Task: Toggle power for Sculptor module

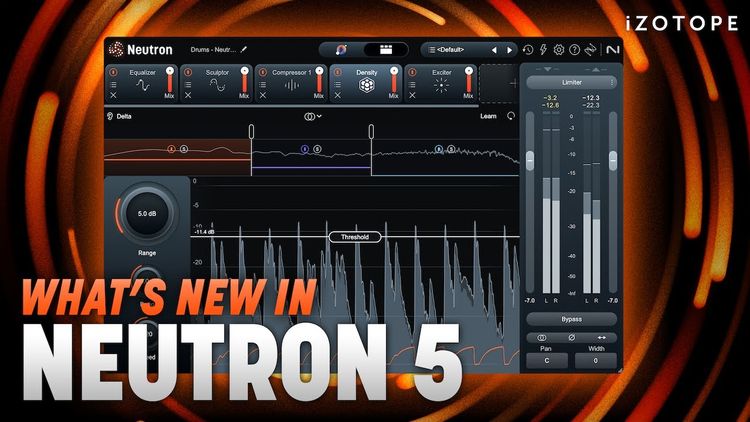Action: (x=188, y=72)
